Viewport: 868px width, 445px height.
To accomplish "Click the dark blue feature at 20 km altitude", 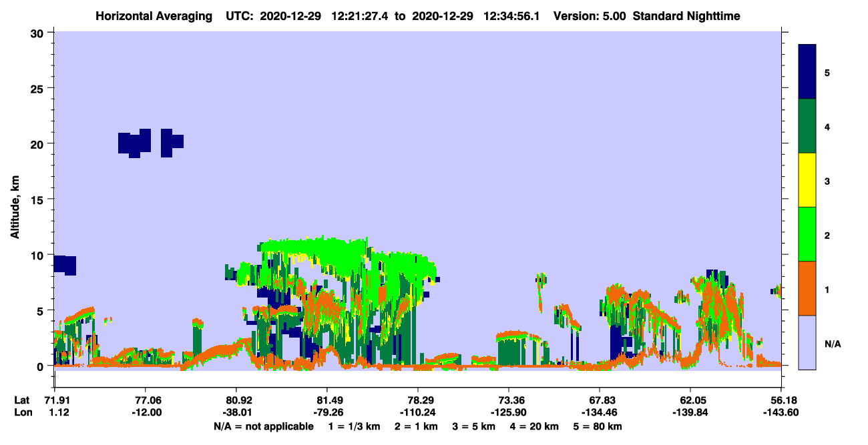I will [151, 142].
